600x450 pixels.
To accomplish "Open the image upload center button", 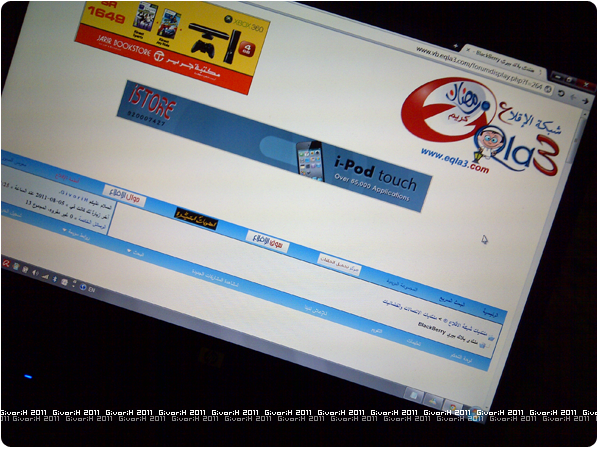I will tap(338, 262).
